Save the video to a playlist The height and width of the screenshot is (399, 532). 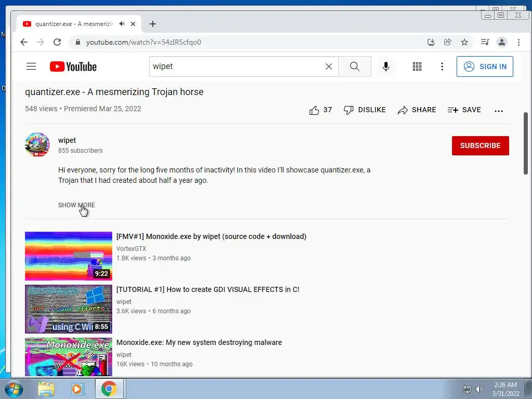[464, 110]
